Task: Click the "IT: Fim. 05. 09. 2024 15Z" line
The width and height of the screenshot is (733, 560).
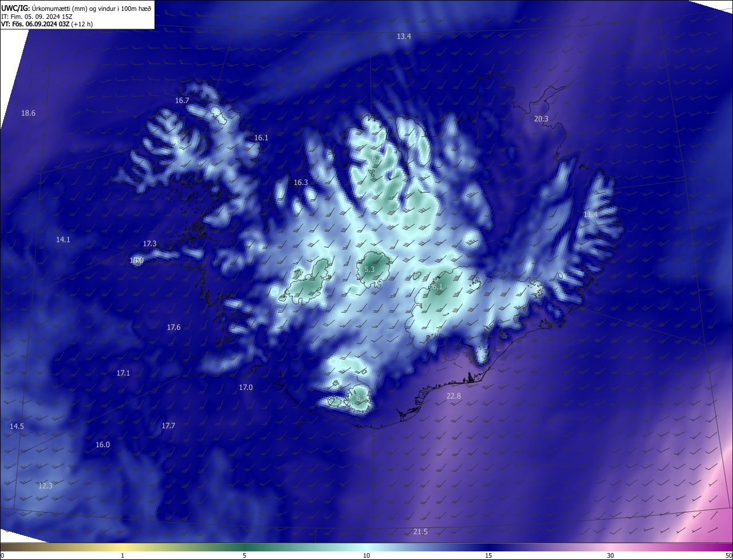Action: click(x=37, y=16)
